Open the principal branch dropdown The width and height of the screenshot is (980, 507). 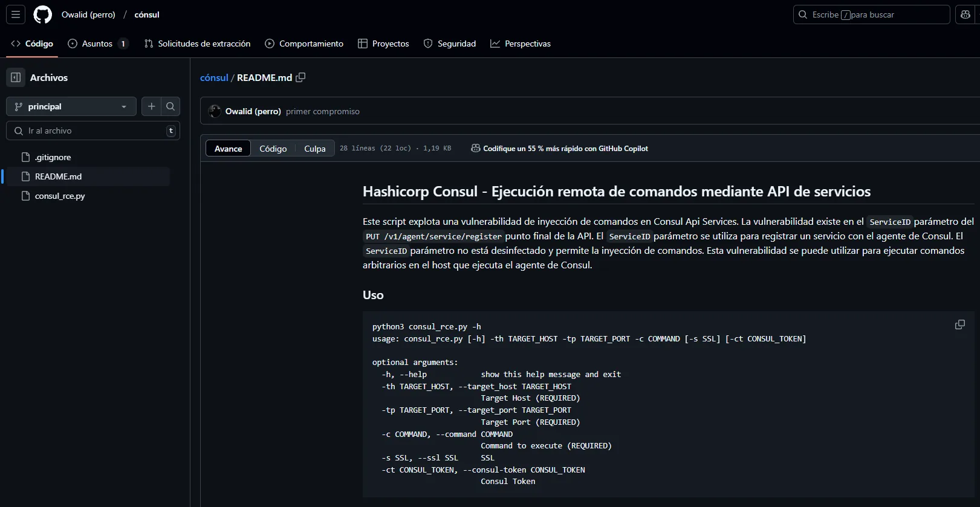(x=71, y=106)
